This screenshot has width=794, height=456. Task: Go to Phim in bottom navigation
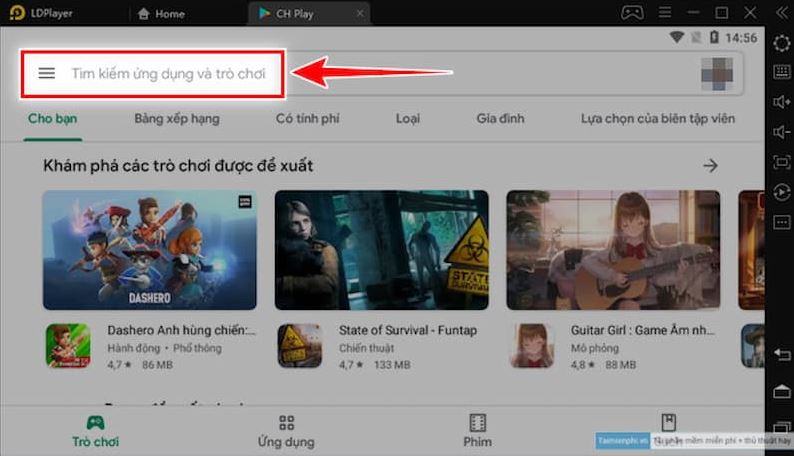tap(478, 431)
